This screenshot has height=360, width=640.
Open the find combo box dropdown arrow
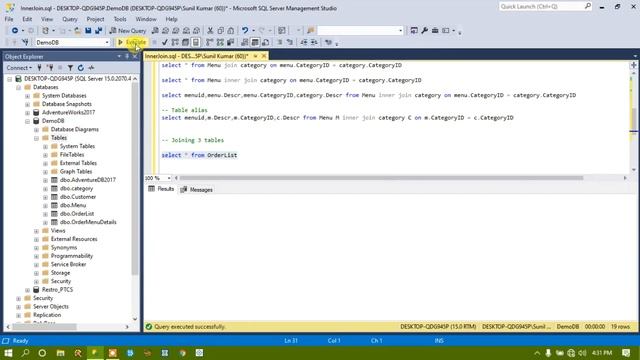400,31
